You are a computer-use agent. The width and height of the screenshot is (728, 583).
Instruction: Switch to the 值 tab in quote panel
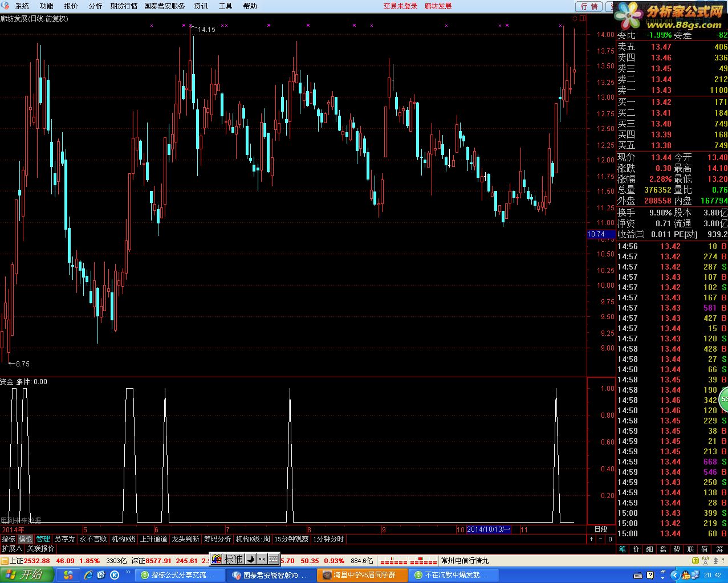tap(705, 549)
